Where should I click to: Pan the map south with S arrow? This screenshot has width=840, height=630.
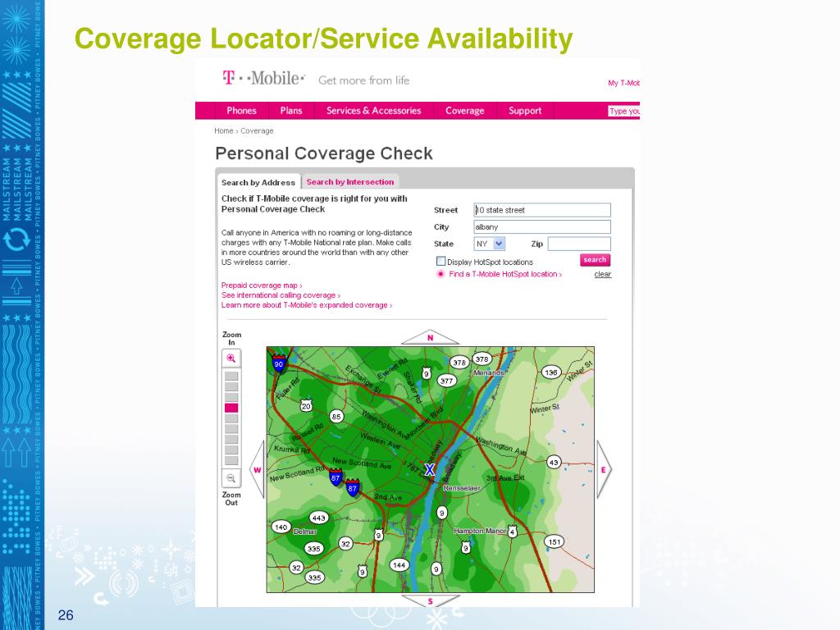pos(430,601)
